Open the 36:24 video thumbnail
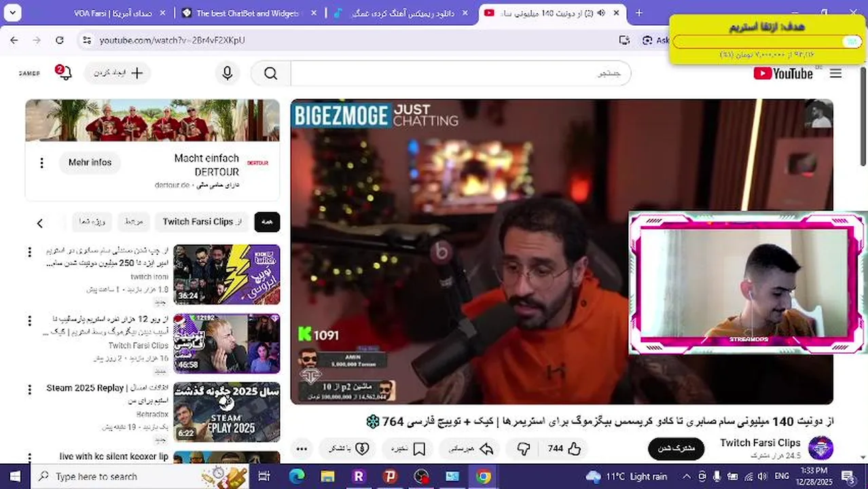Screen dimensions: 868x489 (x=227, y=274)
